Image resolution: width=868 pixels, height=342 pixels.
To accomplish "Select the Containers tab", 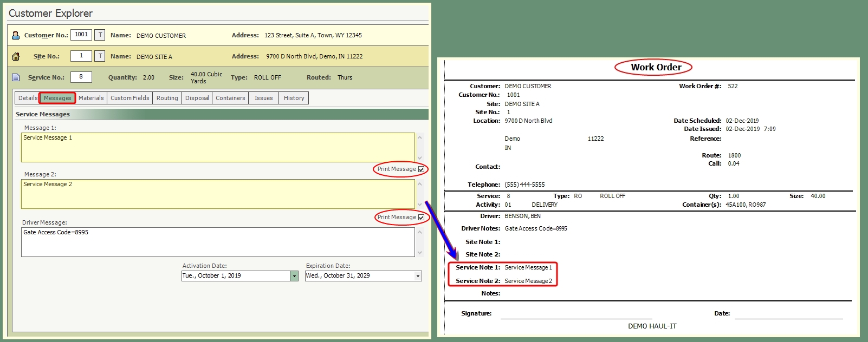I will coord(230,98).
